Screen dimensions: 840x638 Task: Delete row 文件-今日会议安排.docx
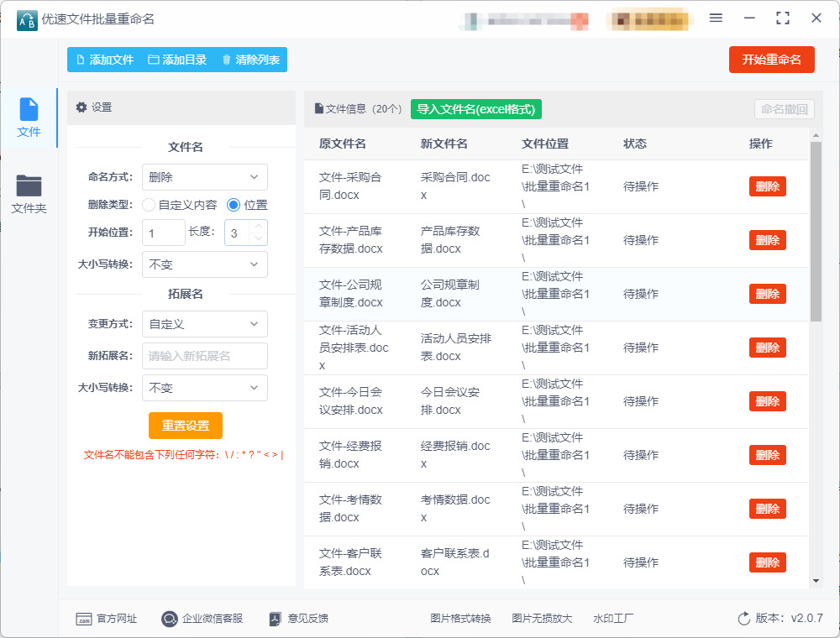click(x=767, y=401)
